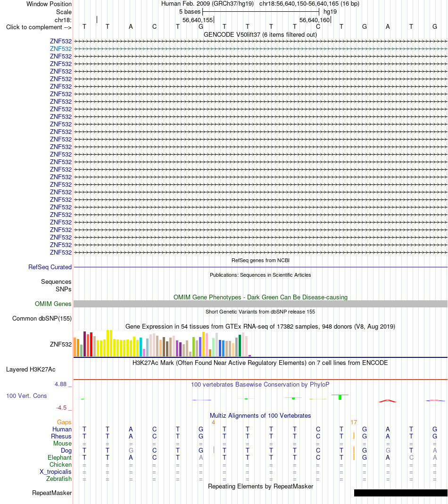Click 'Human Feb. 2009 (GRCh37/hg19)' assembly text

(207, 3)
